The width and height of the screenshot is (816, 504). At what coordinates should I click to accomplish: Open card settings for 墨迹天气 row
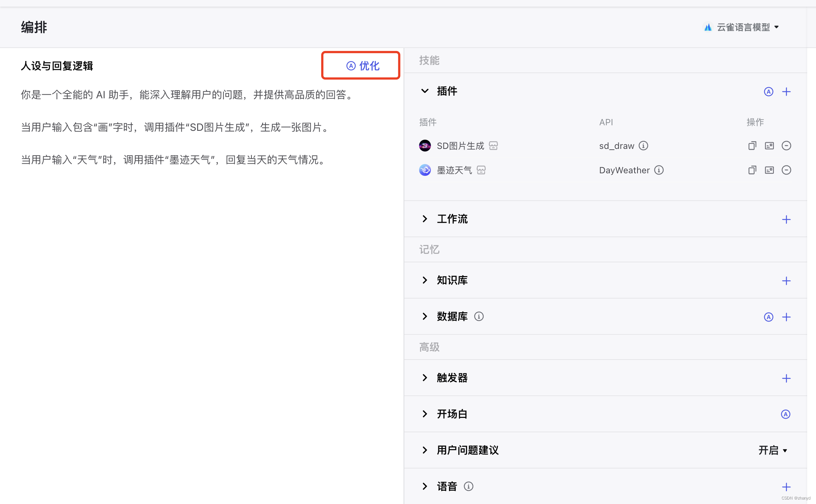pos(769,170)
